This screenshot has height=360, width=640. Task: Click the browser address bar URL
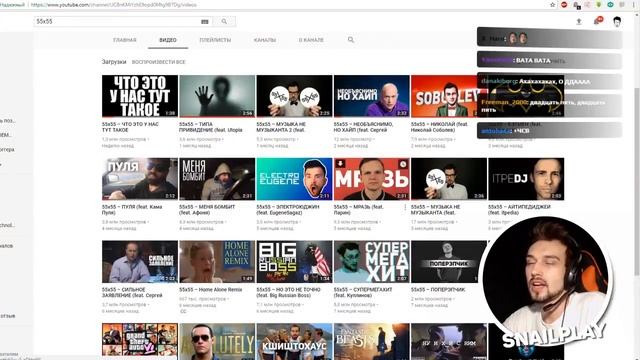[x=113, y=5]
